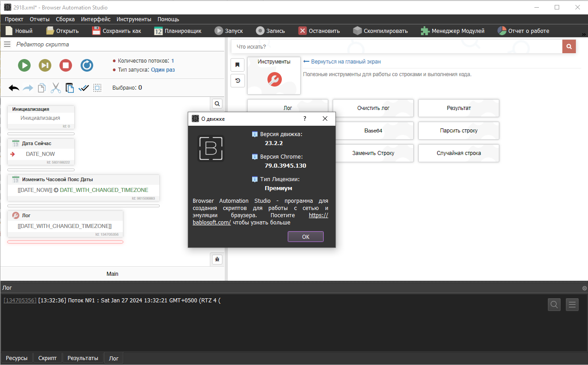Click the bug debug icon
588x365 pixels.
(217, 259)
